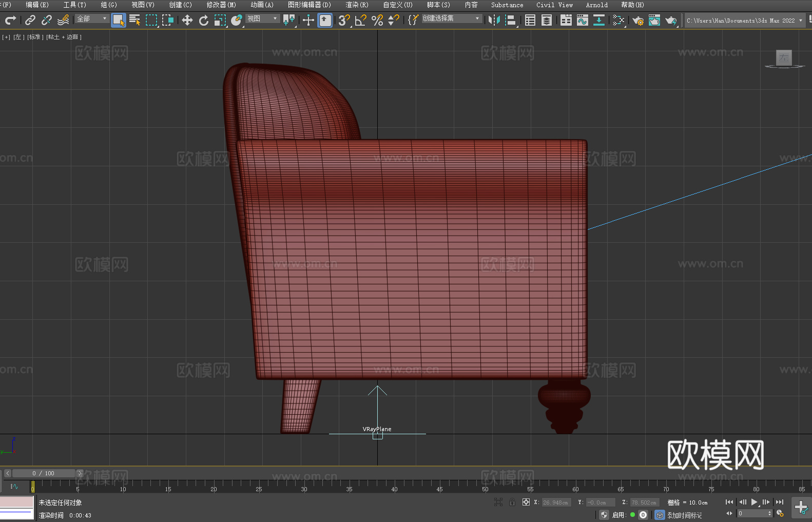
Task: Toggle the 3D Snaps button
Action: click(x=344, y=20)
